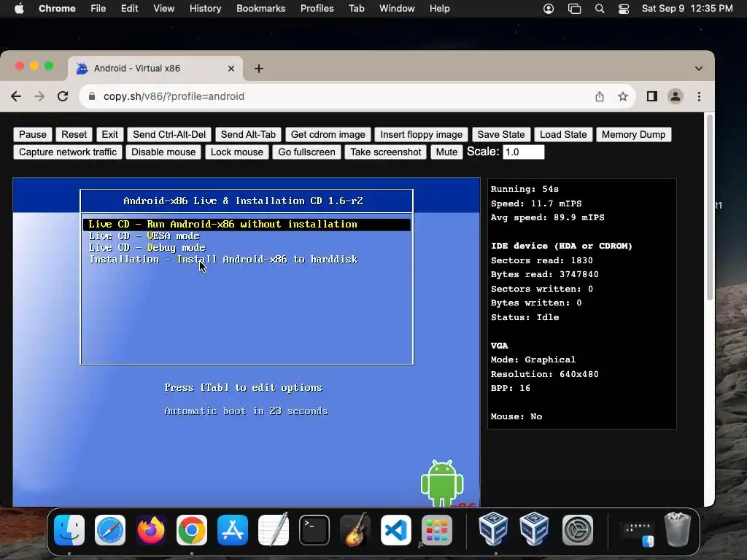747x560 pixels.
Task: Open the Bookmarks menu
Action: (x=261, y=9)
